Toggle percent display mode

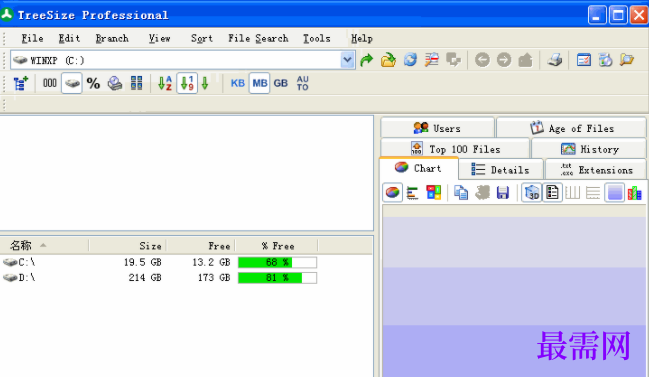[93, 84]
